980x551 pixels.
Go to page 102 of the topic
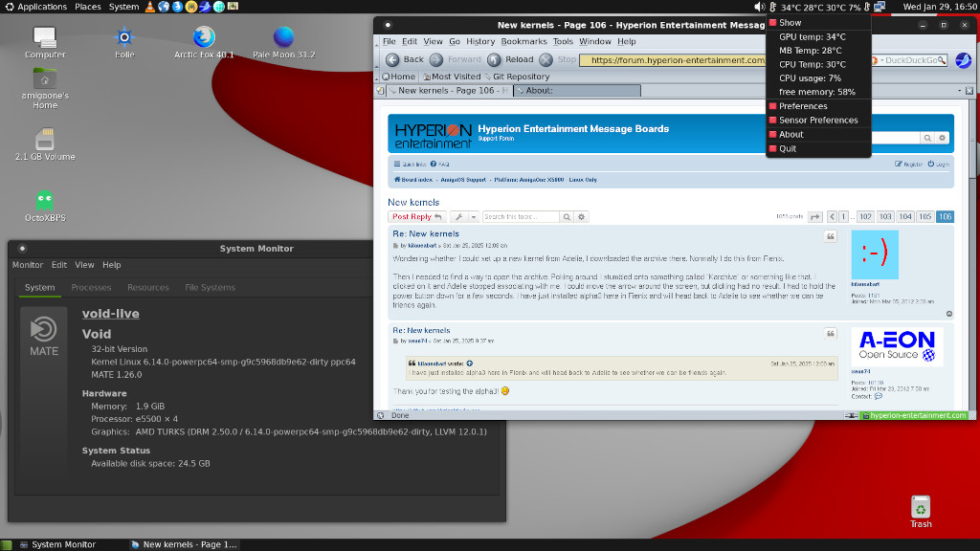coord(865,217)
